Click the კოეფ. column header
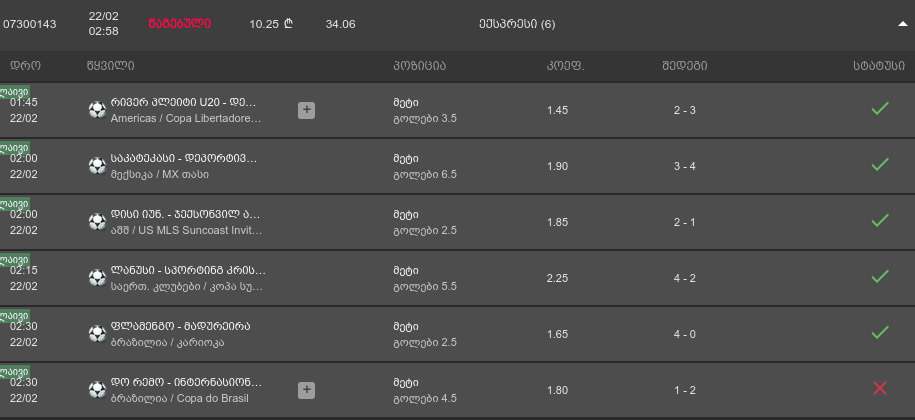The width and height of the screenshot is (915, 420). pos(565,66)
